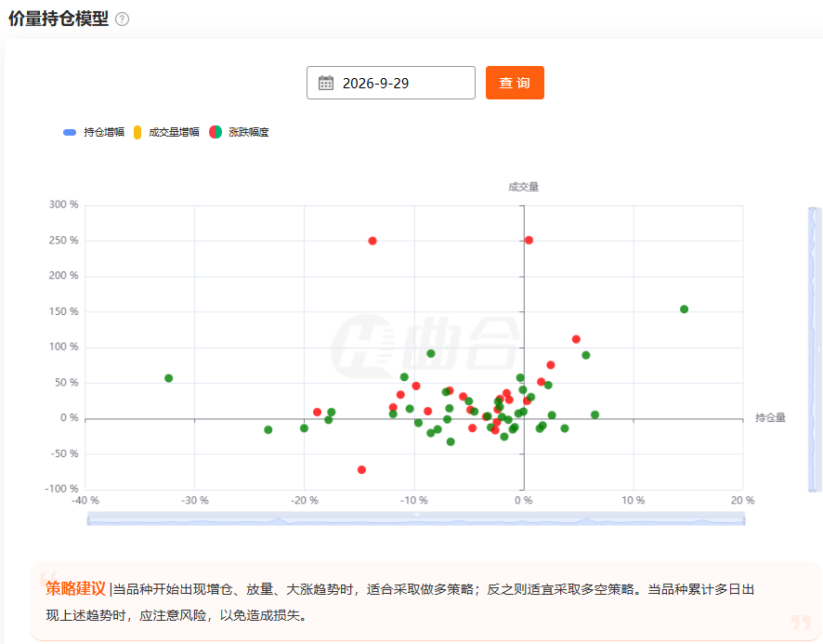Image resolution: width=823 pixels, height=644 pixels.
Task: Click the 价量持仓模型 title
Action: [x=59, y=19]
